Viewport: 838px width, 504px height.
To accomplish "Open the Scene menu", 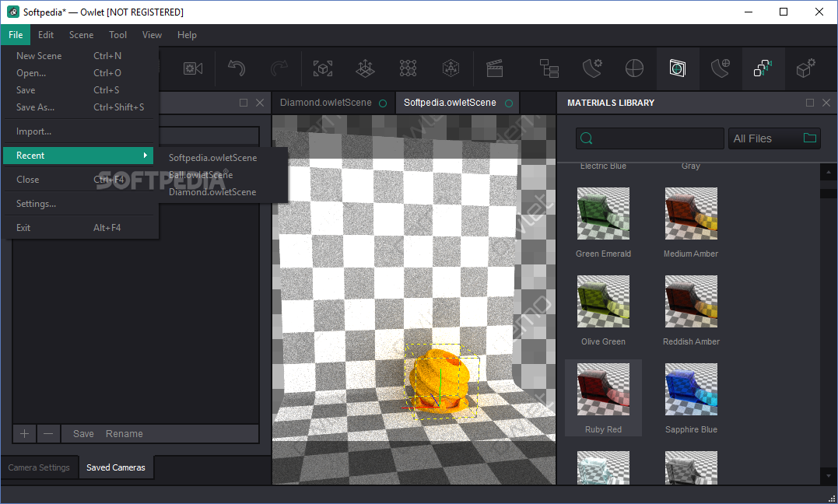I will click(x=81, y=35).
